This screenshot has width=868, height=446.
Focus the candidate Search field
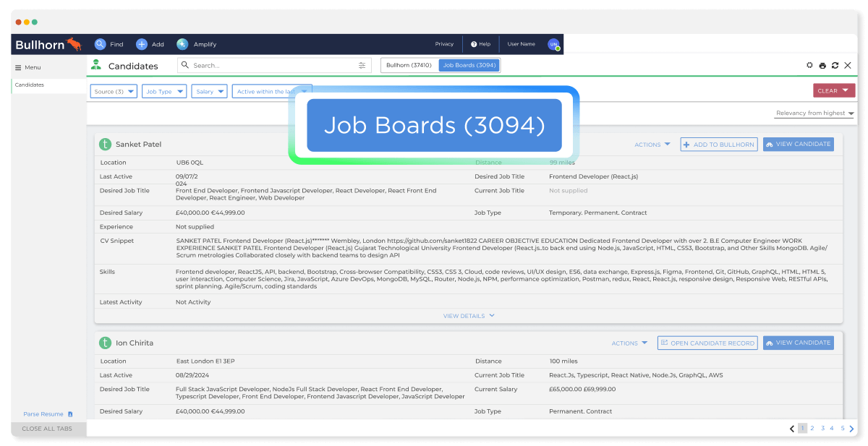point(275,65)
